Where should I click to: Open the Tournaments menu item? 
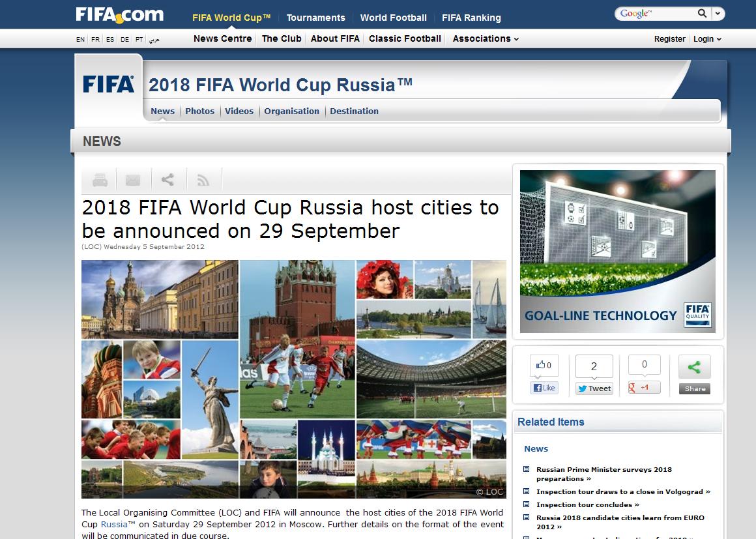tap(315, 18)
